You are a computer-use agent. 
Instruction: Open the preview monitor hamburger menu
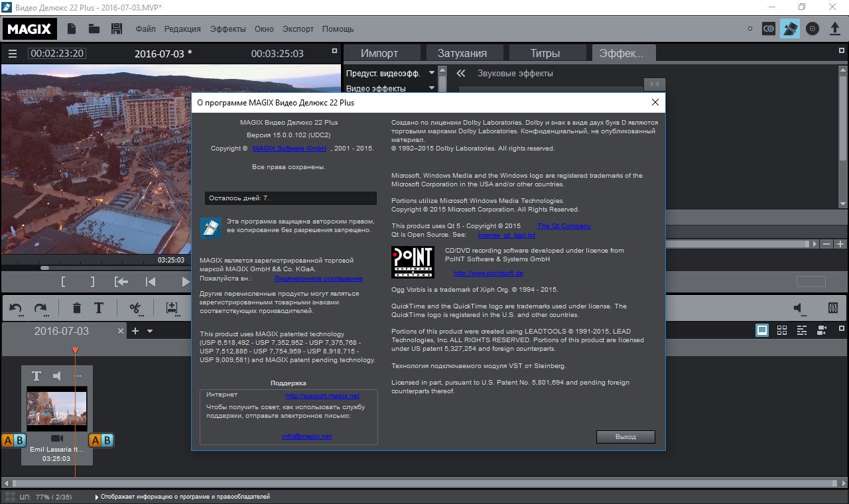[x=13, y=54]
